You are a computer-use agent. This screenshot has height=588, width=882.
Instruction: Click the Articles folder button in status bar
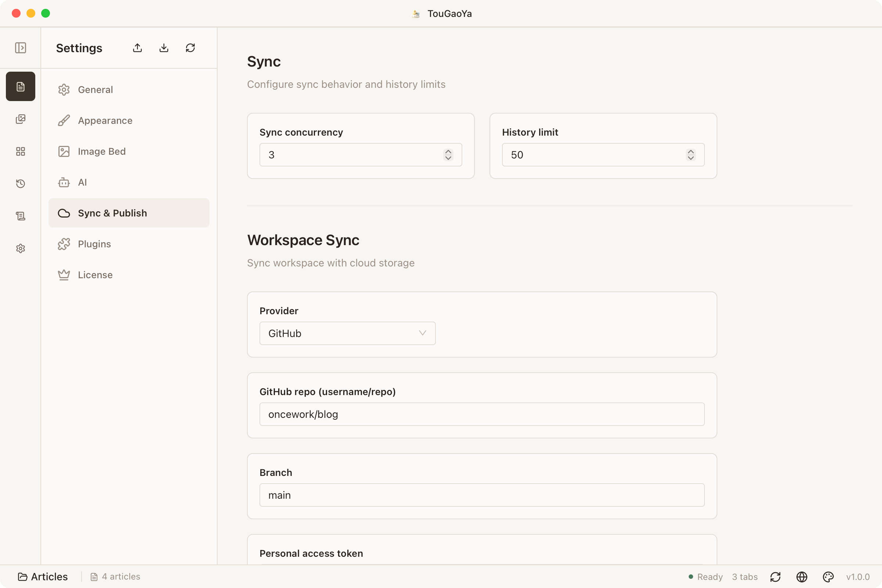[x=43, y=577]
